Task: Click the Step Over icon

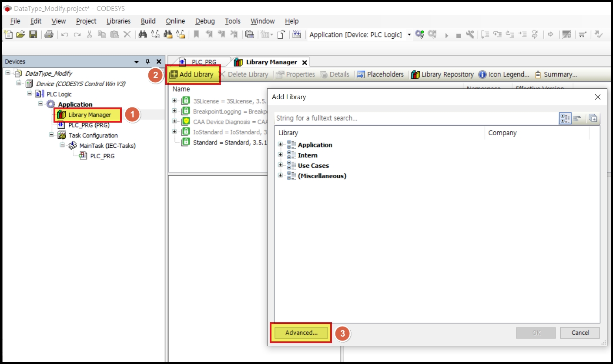Action: (x=485, y=34)
